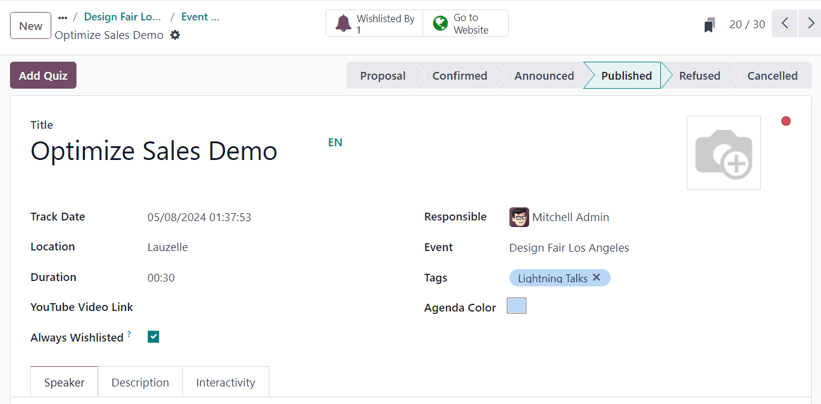Upload an image via camera placeholder
Viewport: 821px width, 404px height.
[x=723, y=153]
